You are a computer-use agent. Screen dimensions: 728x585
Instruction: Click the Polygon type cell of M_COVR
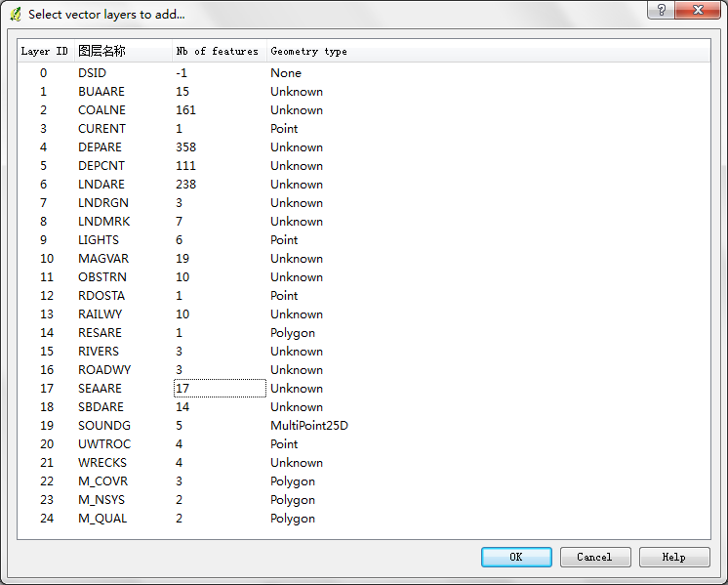tap(293, 481)
